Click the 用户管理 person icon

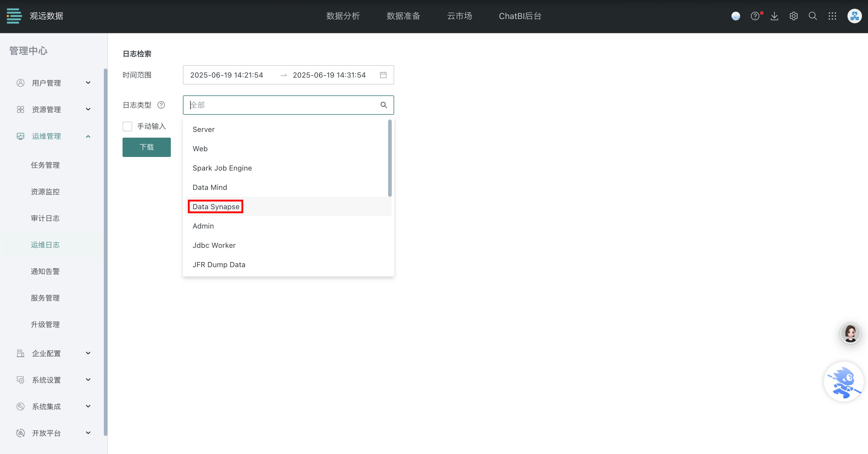21,83
